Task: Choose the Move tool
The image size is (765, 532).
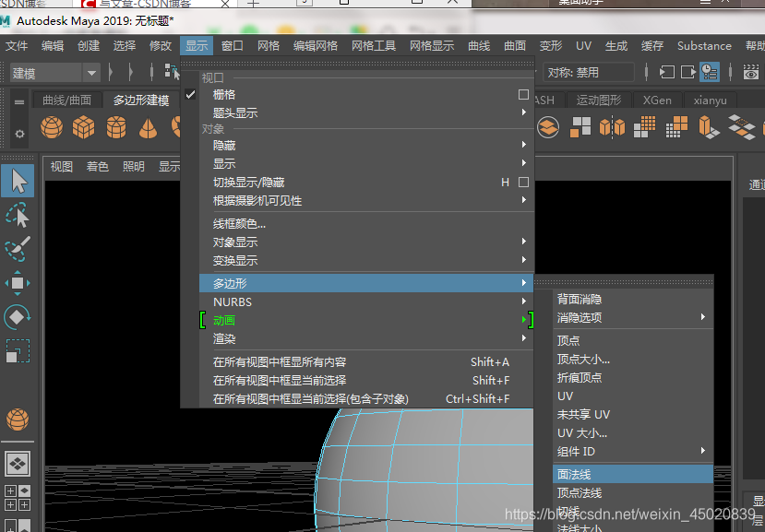Action: pyautogui.click(x=18, y=283)
